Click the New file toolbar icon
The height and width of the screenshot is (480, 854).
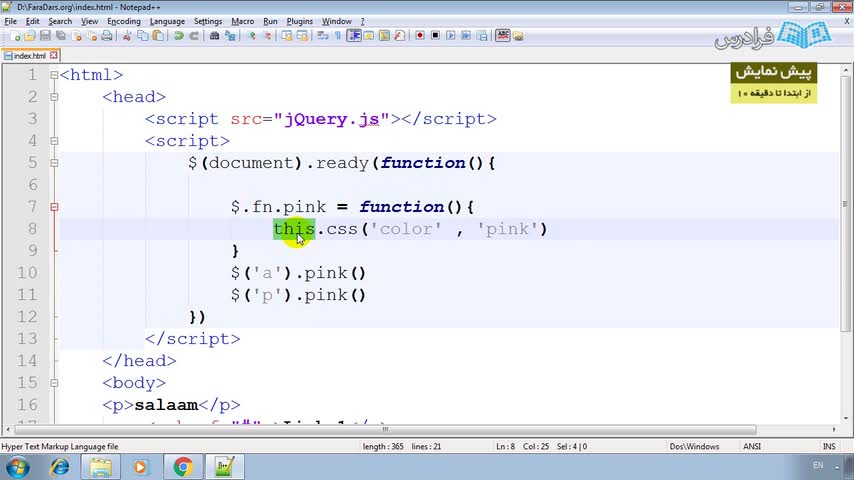[x=15, y=36]
